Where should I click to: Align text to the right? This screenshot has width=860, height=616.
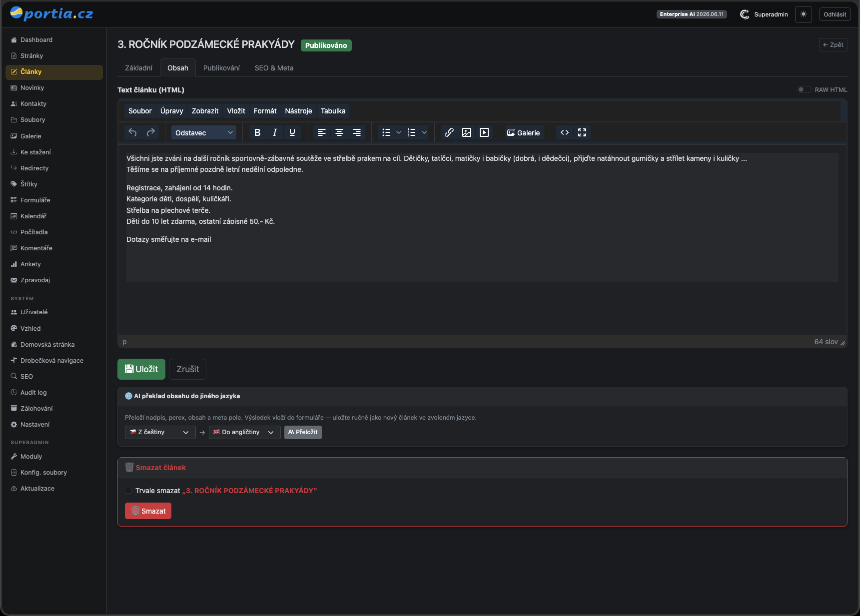pyautogui.click(x=357, y=132)
